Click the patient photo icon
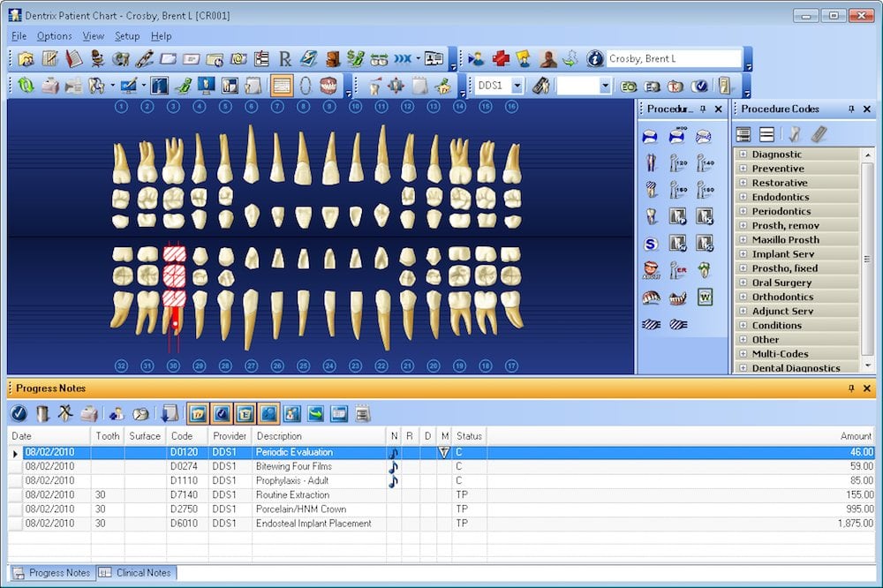 [547, 58]
